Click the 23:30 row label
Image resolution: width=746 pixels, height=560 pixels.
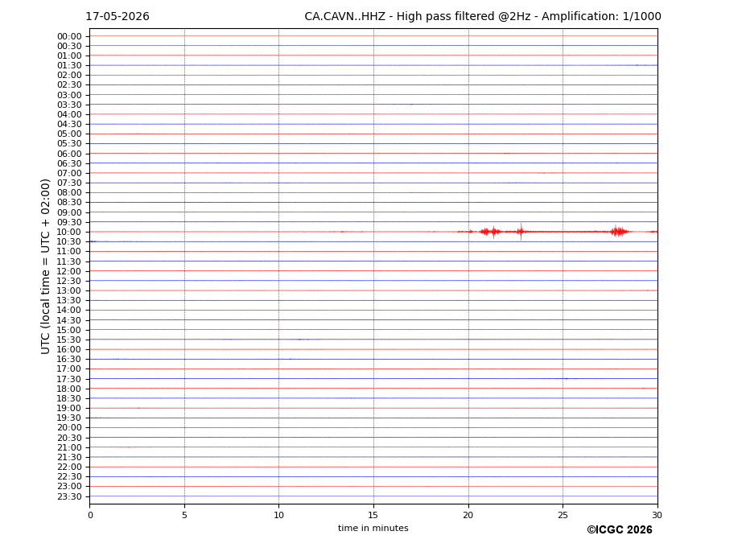(69, 496)
